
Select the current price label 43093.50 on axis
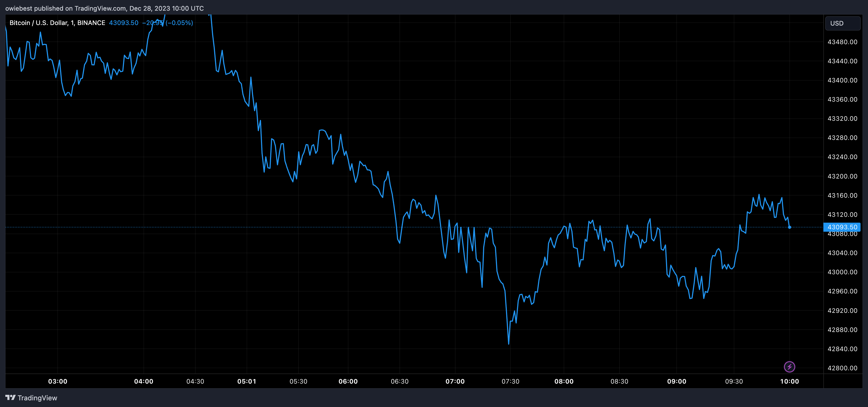tap(842, 227)
